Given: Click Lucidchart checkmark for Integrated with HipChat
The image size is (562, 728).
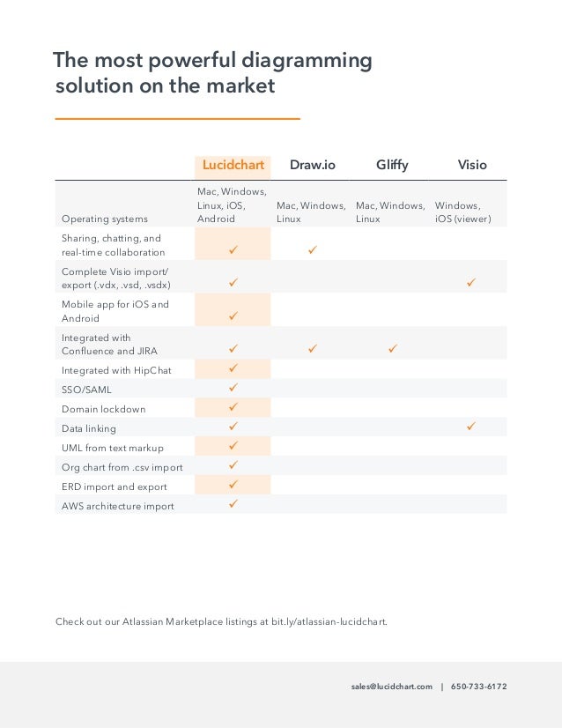Looking at the screenshot, I should 233,368.
